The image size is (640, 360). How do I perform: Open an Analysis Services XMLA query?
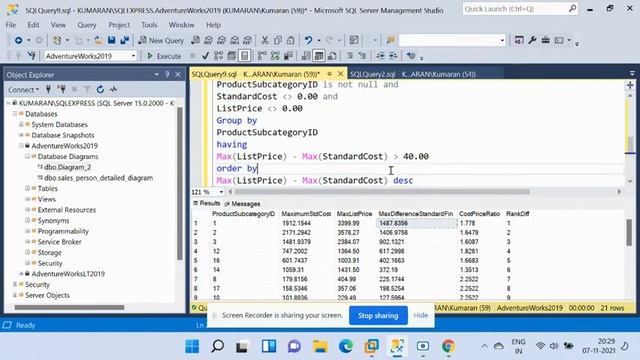[235, 40]
